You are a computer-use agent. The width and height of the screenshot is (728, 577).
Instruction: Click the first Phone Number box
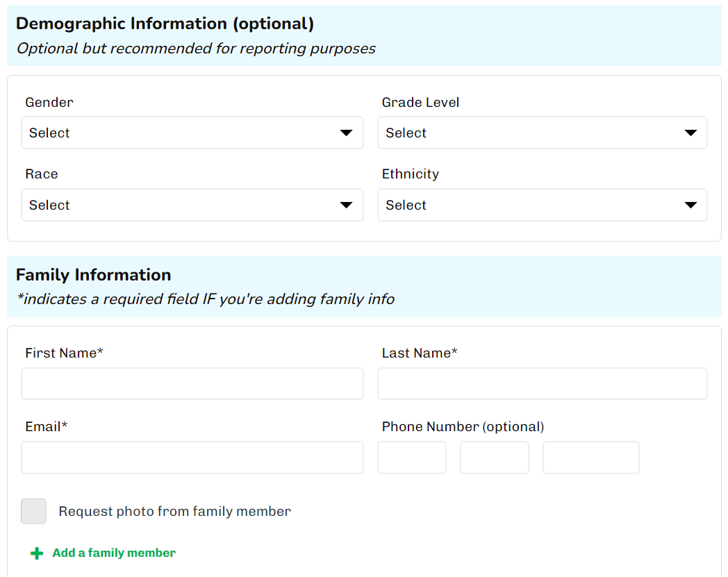point(412,458)
